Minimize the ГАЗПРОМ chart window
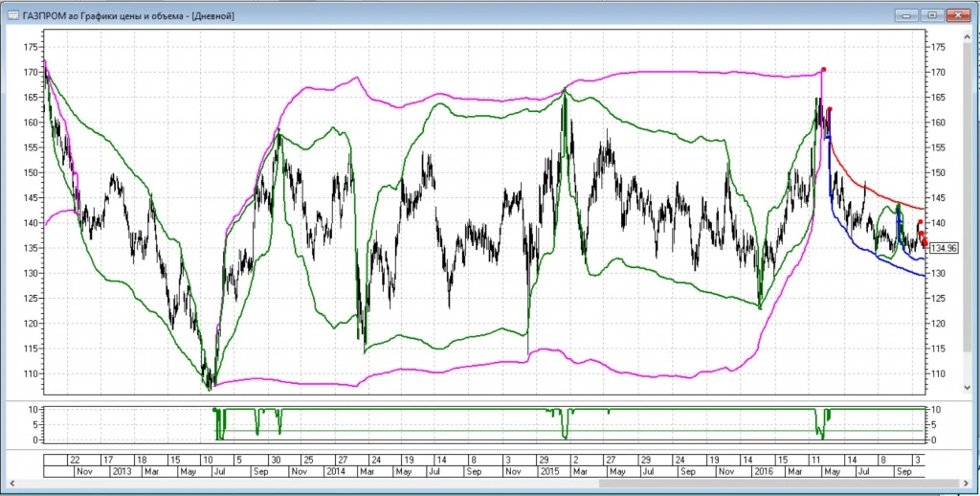Screen dimensions: 980x496 (x=907, y=15)
